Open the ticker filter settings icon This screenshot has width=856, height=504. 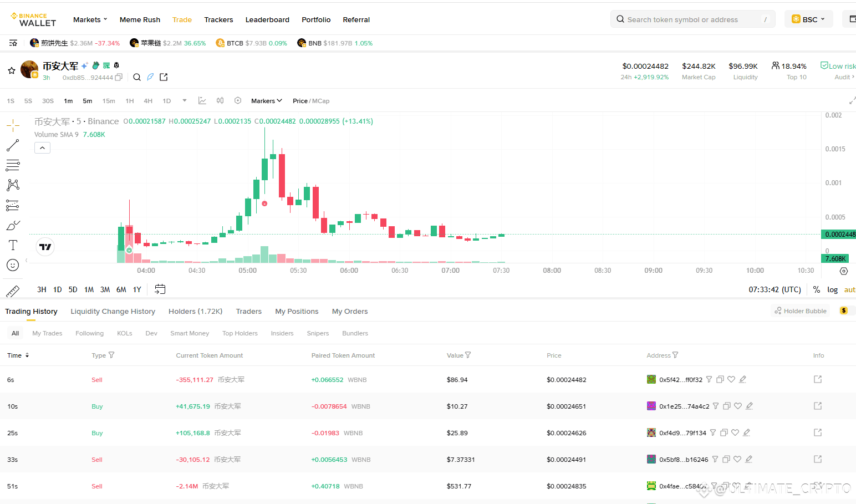[13, 43]
